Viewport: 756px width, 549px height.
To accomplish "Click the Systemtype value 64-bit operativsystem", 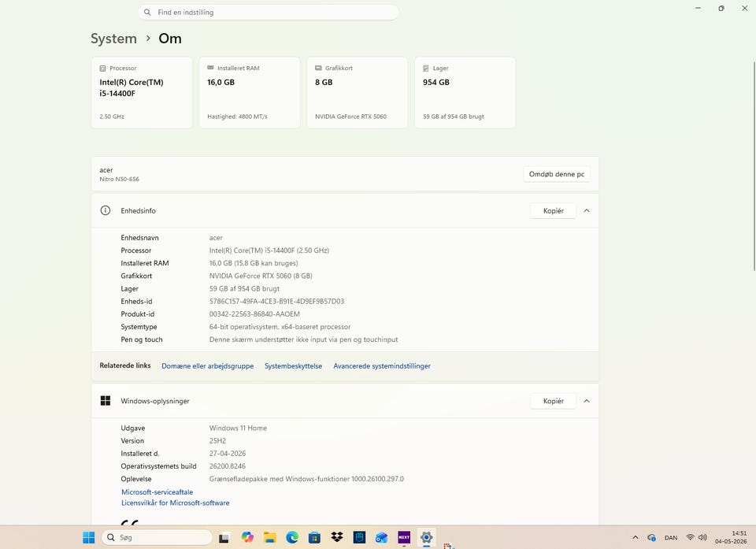I will tap(280, 327).
